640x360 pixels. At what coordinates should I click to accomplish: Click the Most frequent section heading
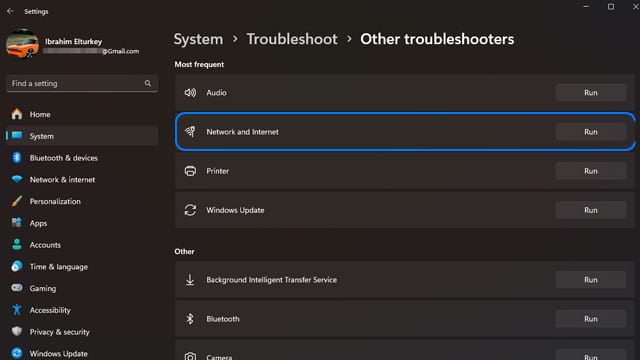click(x=199, y=64)
